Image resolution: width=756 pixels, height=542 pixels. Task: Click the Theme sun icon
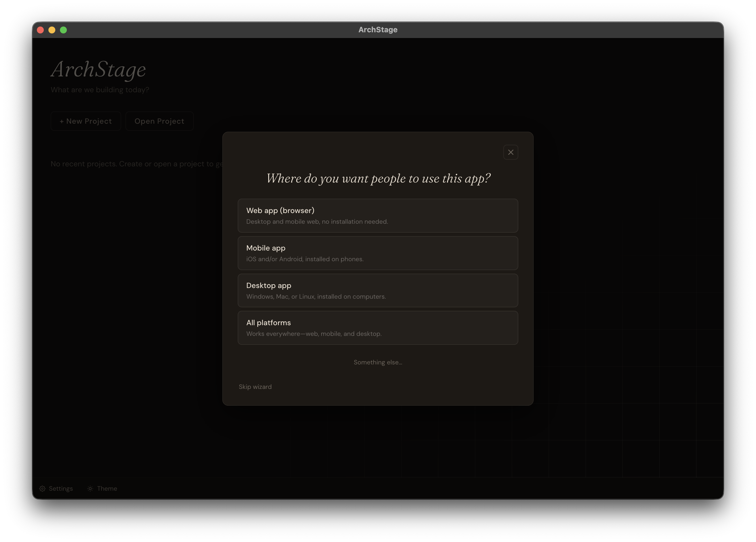coord(90,488)
